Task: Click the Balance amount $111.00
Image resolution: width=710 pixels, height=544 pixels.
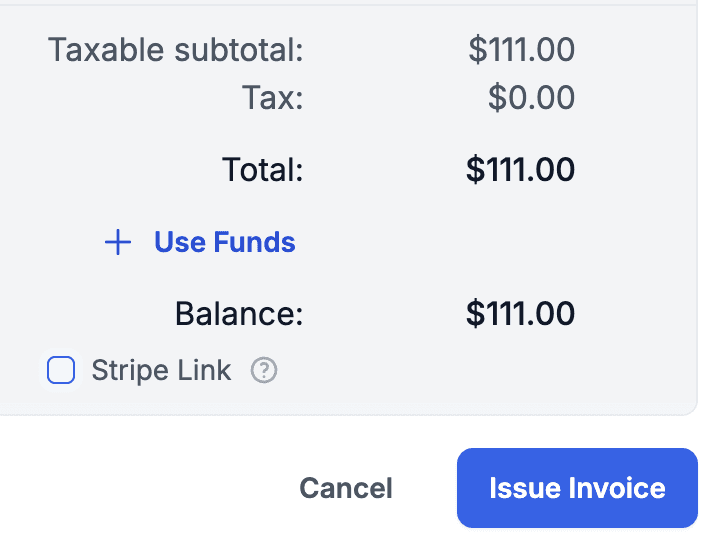Action: pyautogui.click(x=520, y=314)
